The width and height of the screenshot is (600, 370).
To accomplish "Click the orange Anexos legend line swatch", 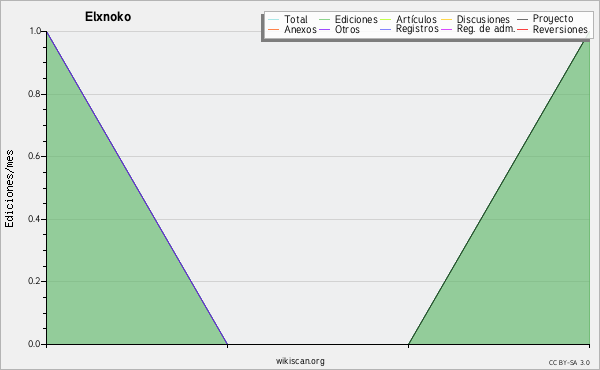I will click(274, 29).
